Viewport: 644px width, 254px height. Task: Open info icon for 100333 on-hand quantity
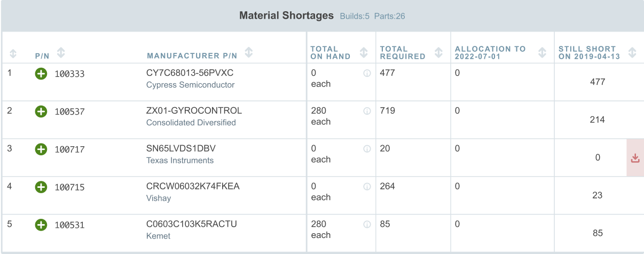pos(367,74)
